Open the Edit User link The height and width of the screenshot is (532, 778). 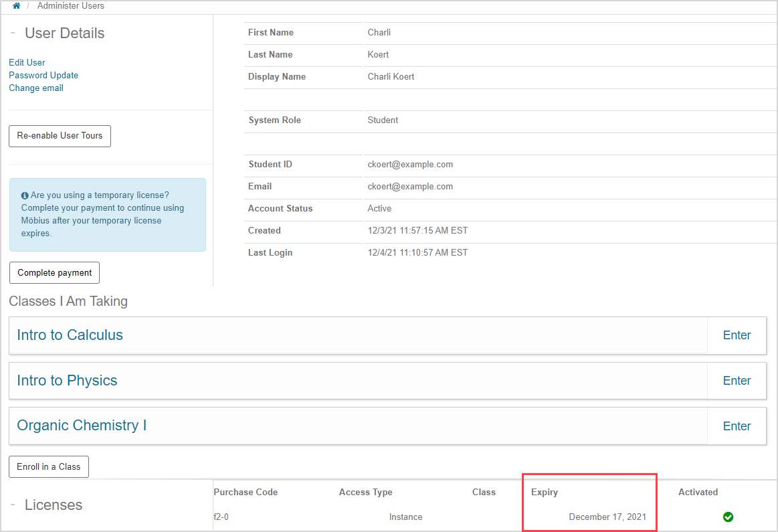click(27, 62)
